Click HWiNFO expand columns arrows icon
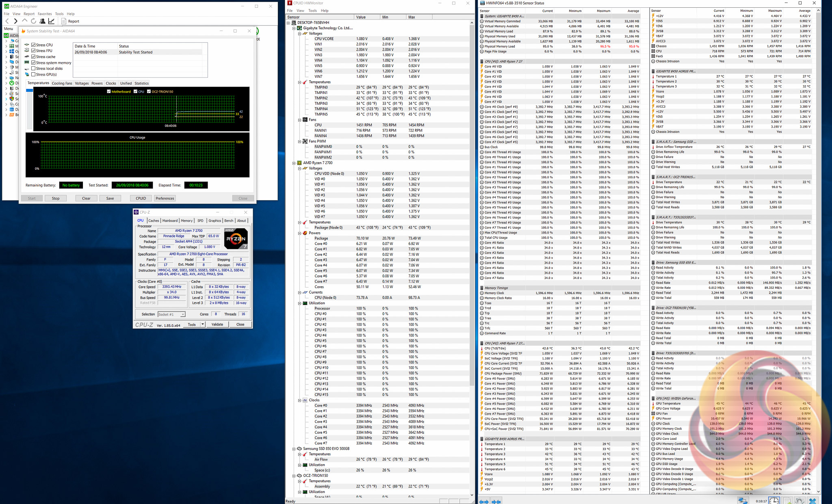 click(x=484, y=502)
